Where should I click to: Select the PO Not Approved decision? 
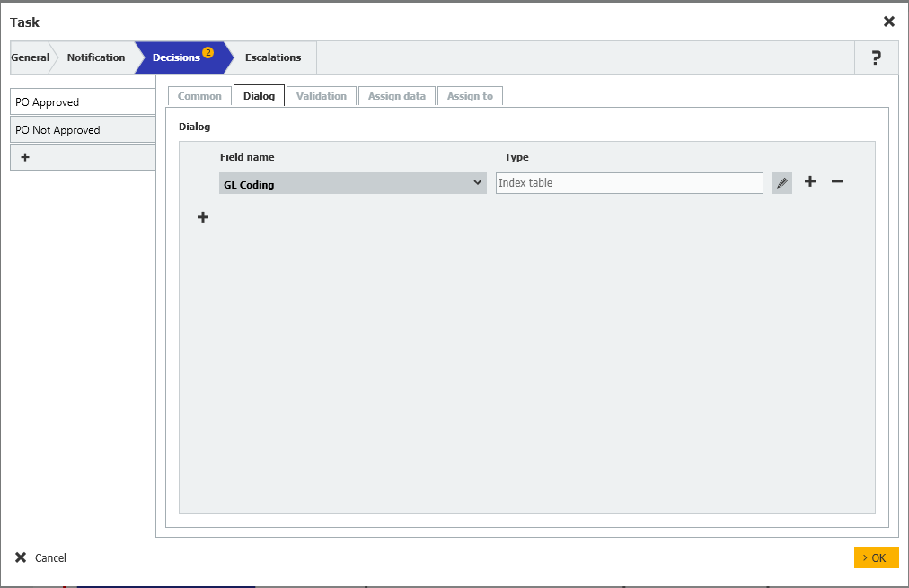[83, 130]
